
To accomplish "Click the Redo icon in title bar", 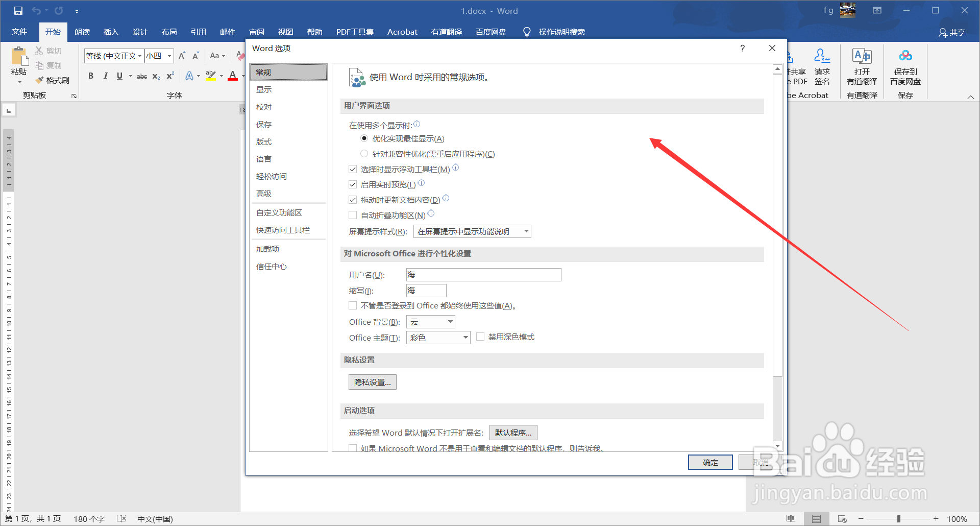I will [59, 11].
